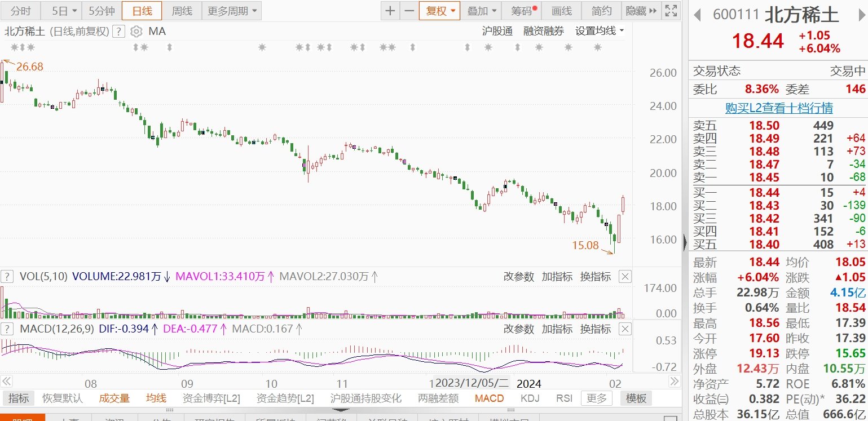This screenshot has width=868, height=421.
Task: Open help question mark for MACD panel
Action: point(7,329)
